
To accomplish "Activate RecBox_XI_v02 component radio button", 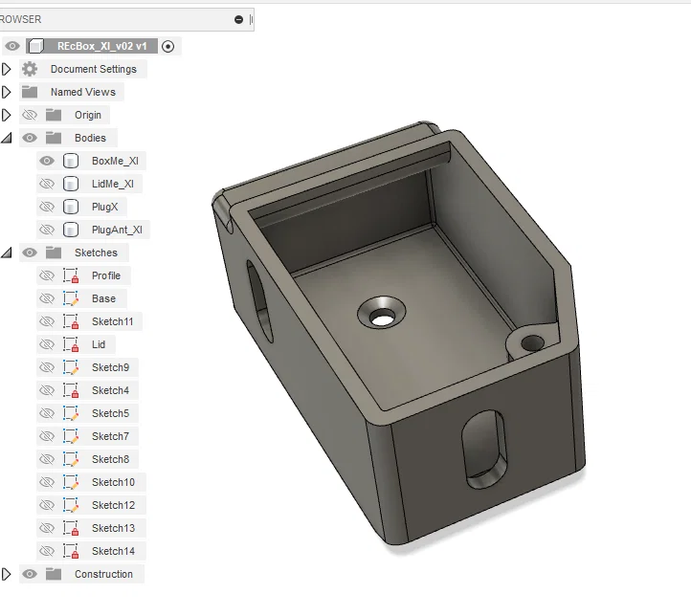I will pyautogui.click(x=167, y=46).
